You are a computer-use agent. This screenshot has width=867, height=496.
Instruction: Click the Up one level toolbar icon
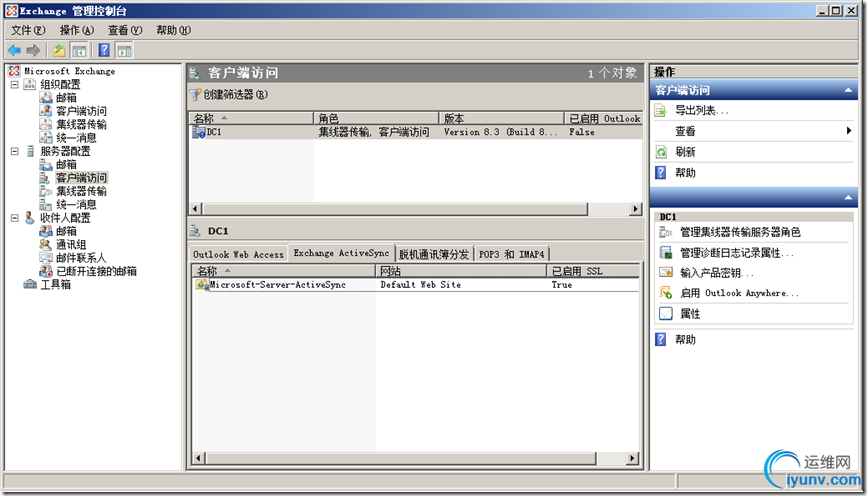point(59,51)
